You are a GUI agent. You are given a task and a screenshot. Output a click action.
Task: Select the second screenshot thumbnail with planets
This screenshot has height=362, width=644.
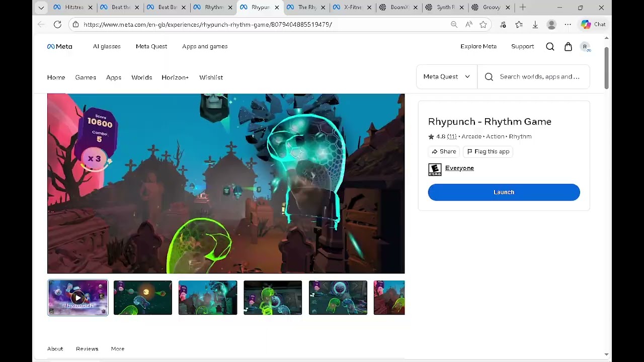click(143, 298)
